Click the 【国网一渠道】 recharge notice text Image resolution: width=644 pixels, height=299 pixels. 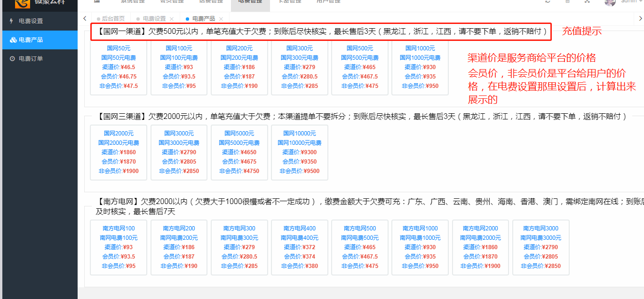(x=322, y=31)
